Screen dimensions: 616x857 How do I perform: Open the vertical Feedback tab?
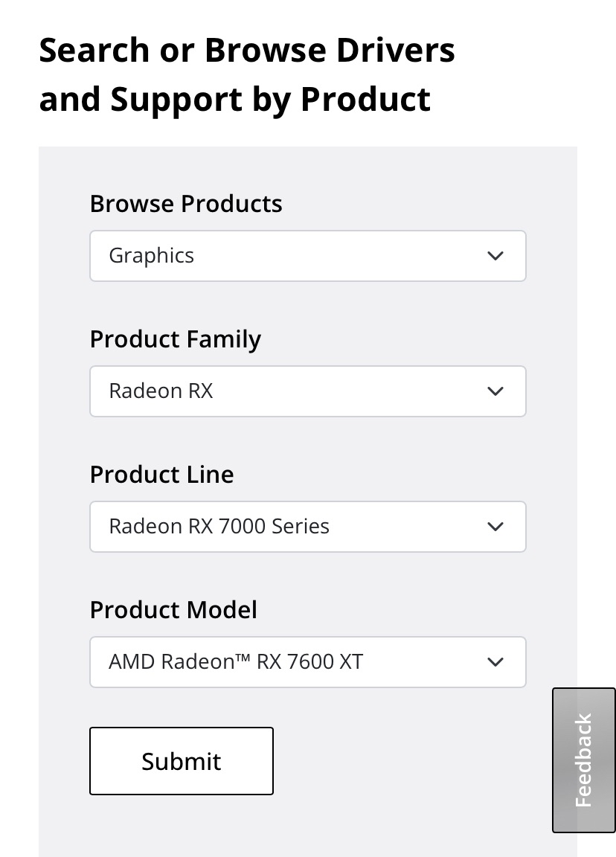coord(584,760)
